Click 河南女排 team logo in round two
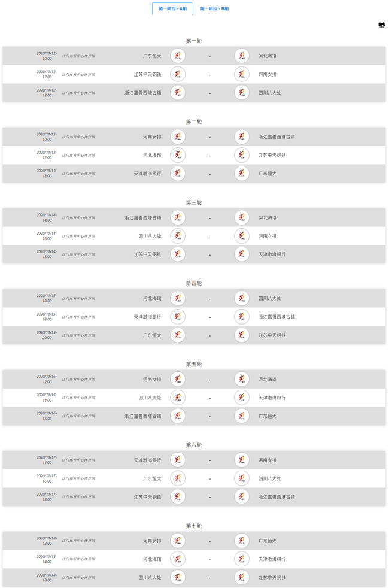This screenshot has height=588, width=389. 177,136
